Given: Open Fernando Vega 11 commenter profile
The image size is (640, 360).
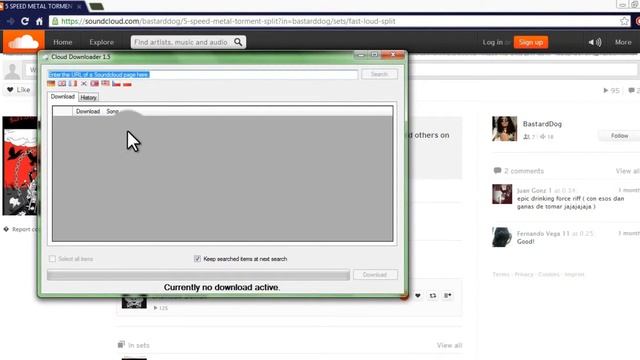Looking at the screenshot, I should tap(543, 233).
